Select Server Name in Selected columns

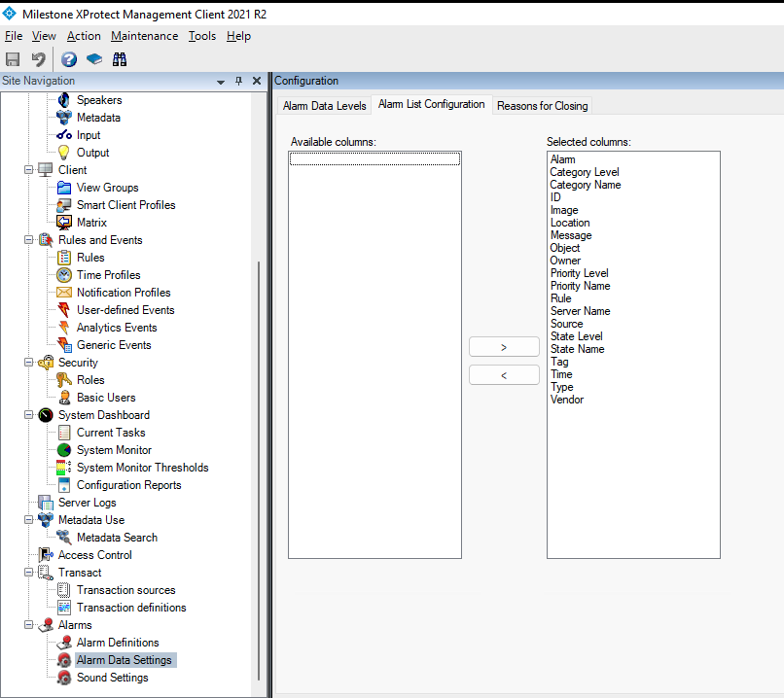click(580, 311)
